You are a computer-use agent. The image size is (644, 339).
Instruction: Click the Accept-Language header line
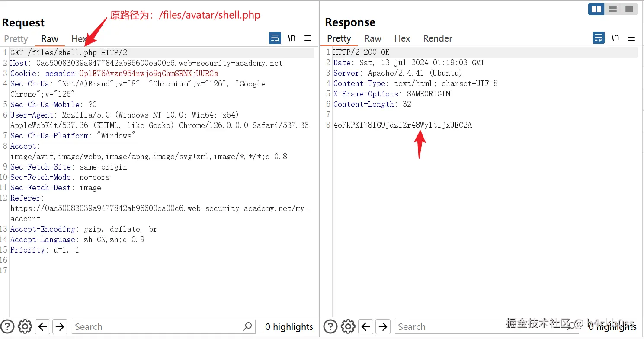coord(77,240)
